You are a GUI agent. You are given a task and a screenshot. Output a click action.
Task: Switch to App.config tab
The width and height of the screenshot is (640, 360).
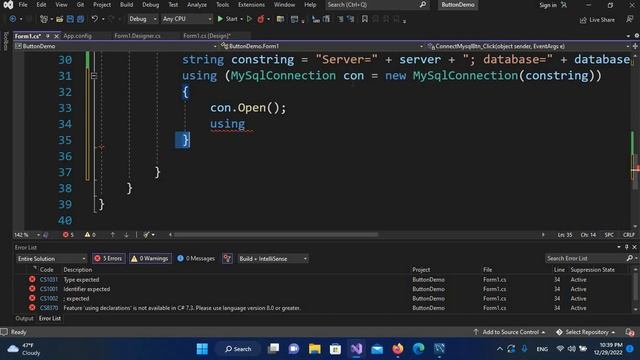(x=78, y=36)
